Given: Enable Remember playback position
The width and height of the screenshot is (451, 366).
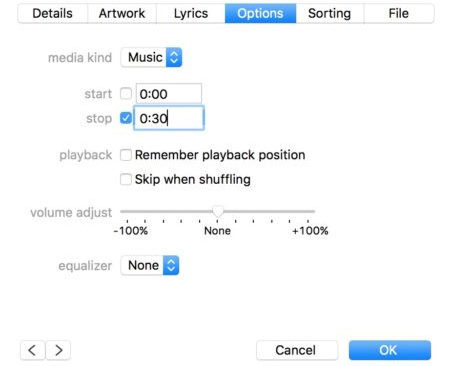Looking at the screenshot, I should pyautogui.click(x=126, y=155).
